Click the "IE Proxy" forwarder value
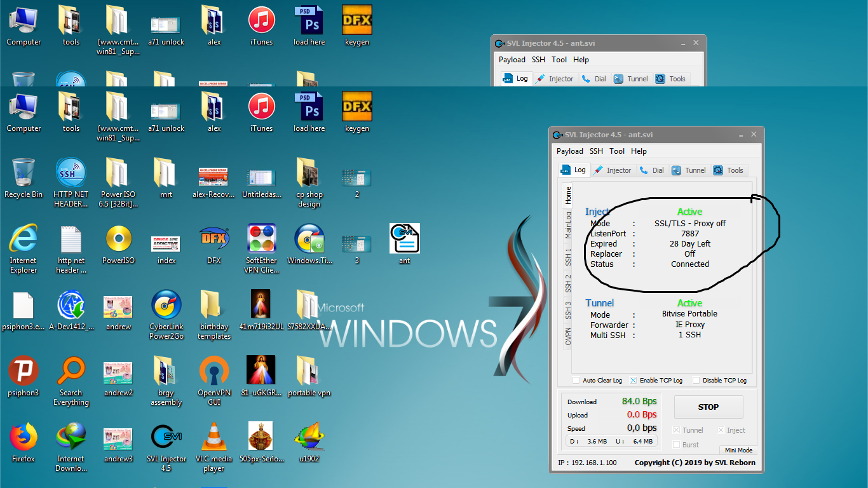 690,324
